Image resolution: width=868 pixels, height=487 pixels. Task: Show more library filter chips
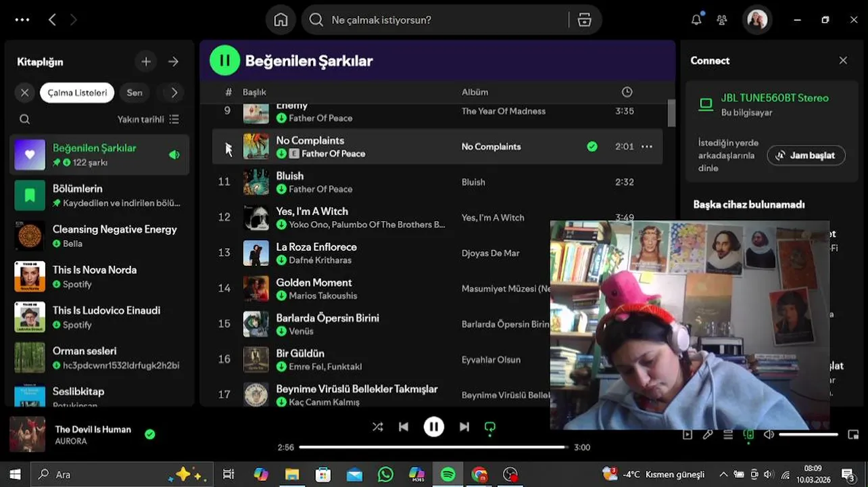pyautogui.click(x=174, y=93)
